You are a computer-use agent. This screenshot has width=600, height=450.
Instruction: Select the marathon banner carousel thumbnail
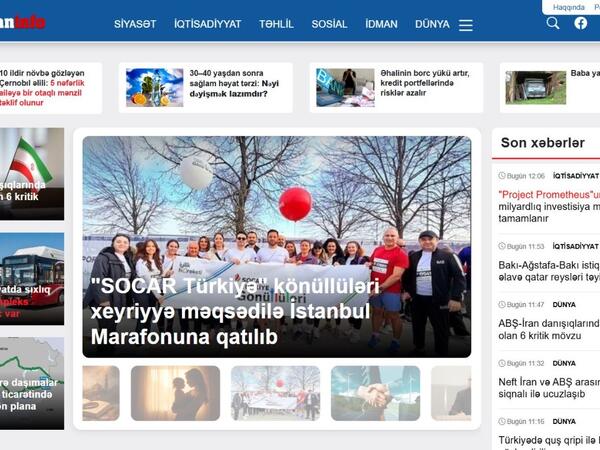click(x=275, y=393)
